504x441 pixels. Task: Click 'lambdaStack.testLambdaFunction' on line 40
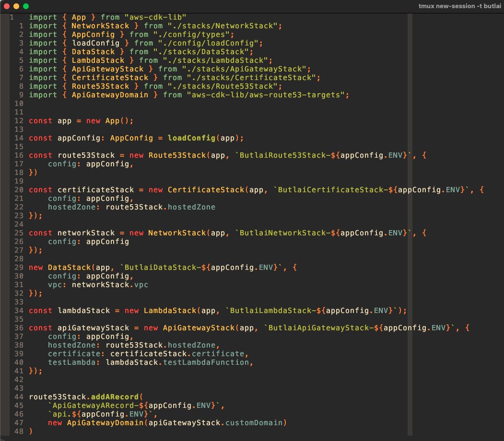click(x=177, y=363)
